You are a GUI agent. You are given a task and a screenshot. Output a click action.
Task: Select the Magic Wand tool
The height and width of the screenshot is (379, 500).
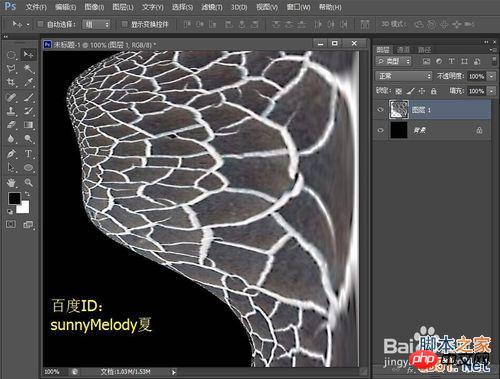click(x=28, y=69)
